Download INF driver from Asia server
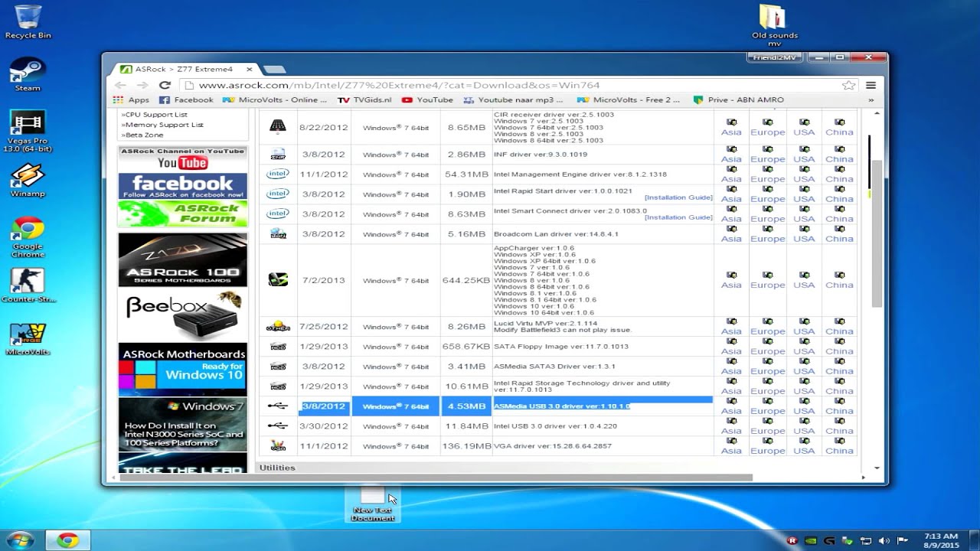 (731, 154)
